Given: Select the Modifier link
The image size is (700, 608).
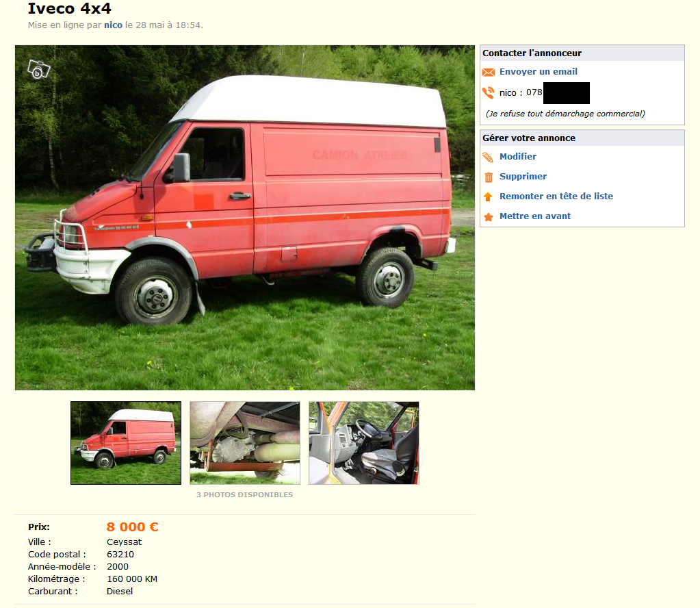Looking at the screenshot, I should [518, 156].
